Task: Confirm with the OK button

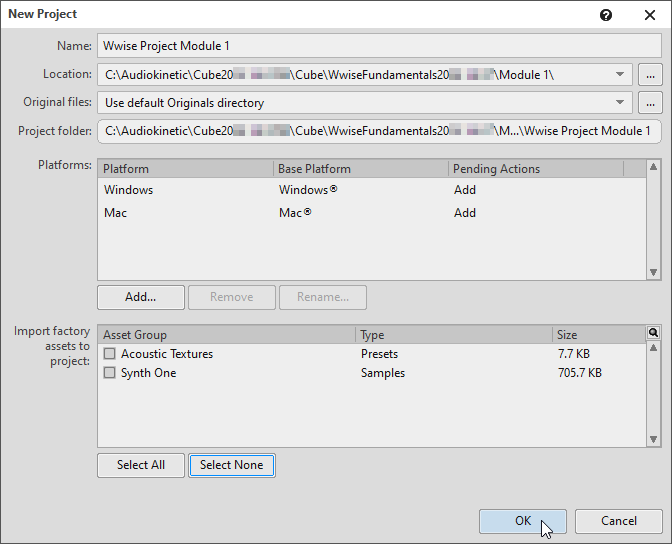Action: click(x=523, y=521)
